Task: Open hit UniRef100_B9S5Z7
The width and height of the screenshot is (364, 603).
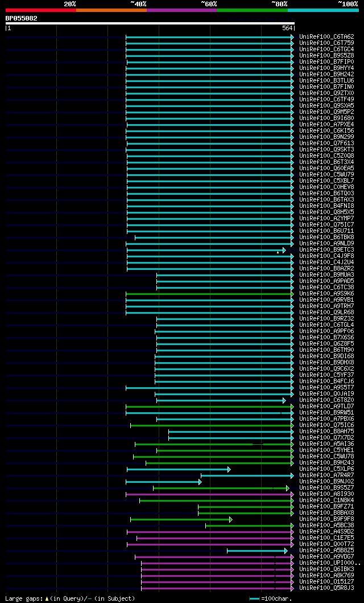Action: click(327, 488)
